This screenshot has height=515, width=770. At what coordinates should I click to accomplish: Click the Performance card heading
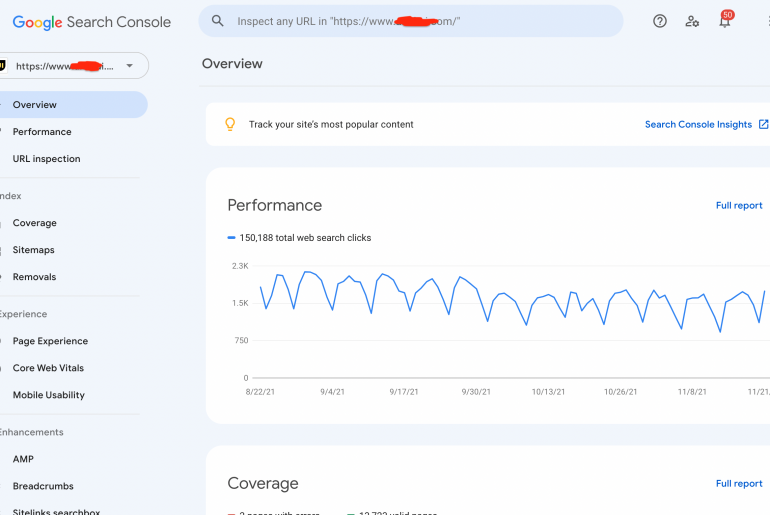(275, 205)
